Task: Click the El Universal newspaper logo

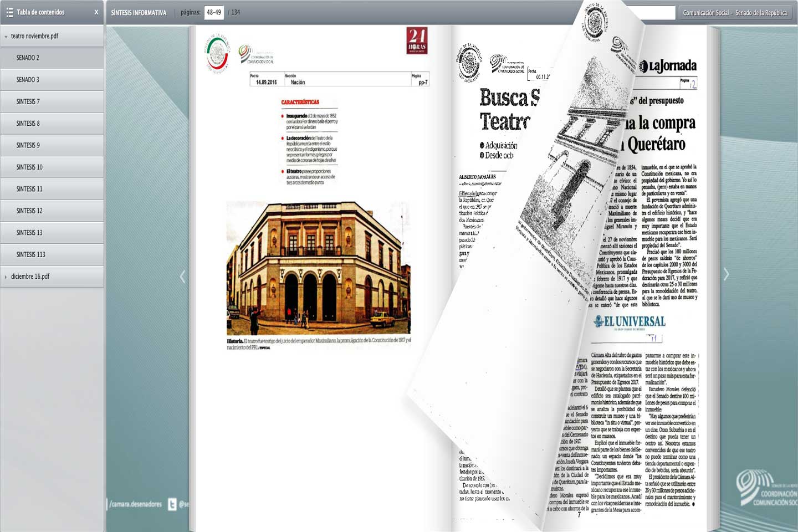Action: click(630, 321)
